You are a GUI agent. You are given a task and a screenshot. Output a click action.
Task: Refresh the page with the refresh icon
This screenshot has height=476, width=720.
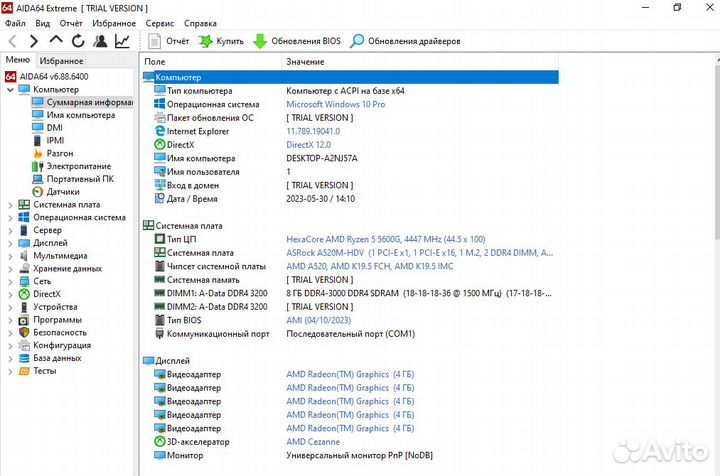78,41
